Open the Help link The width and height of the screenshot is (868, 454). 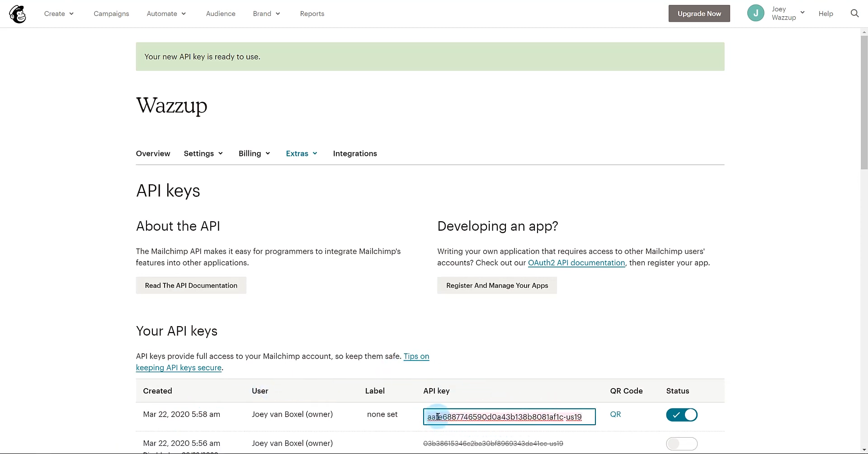[x=826, y=14]
